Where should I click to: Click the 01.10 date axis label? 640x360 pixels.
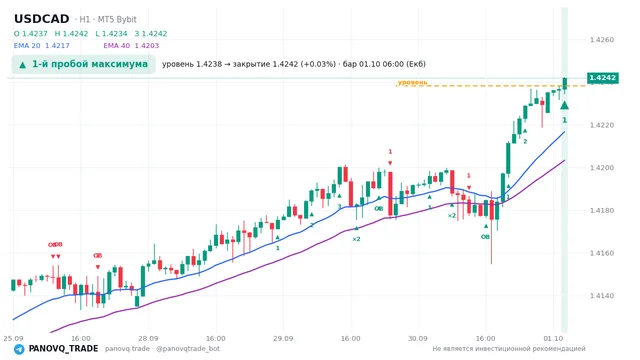tap(553, 338)
